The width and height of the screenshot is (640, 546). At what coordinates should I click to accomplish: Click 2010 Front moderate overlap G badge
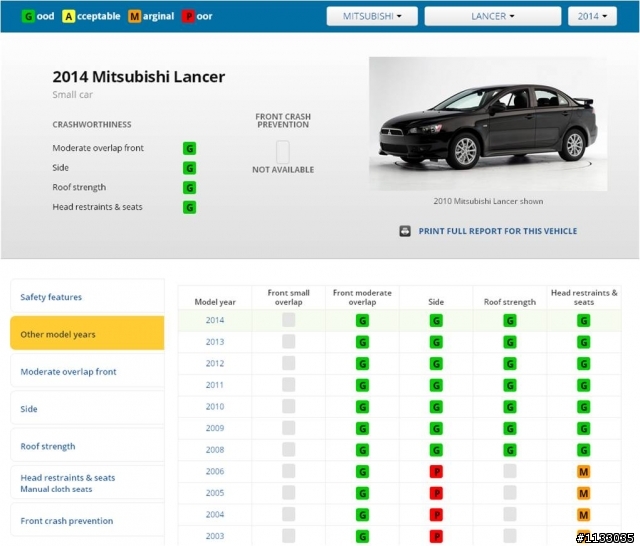click(362, 407)
